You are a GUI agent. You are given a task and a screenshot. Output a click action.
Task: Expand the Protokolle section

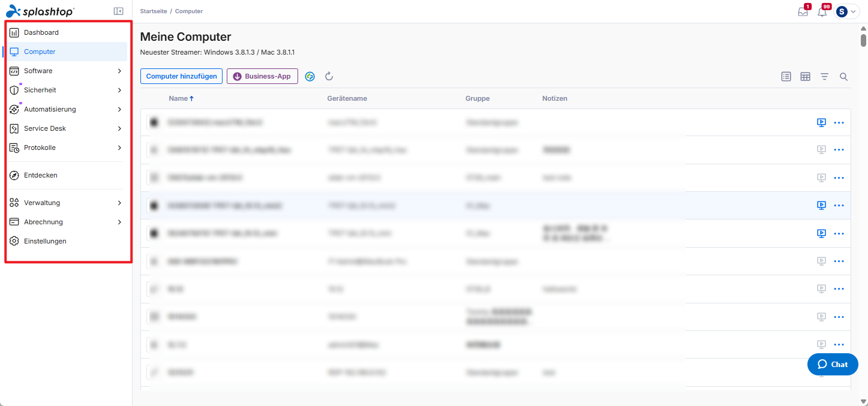tap(66, 148)
